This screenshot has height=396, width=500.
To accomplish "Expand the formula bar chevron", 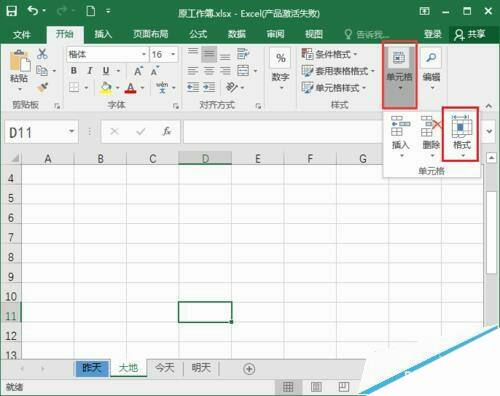I will [489, 131].
